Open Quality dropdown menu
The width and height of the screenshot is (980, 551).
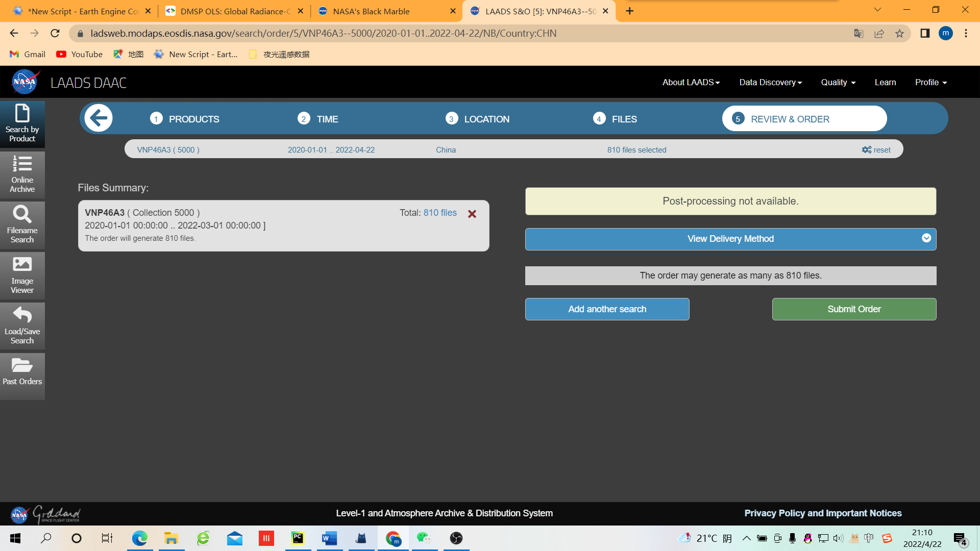point(838,82)
